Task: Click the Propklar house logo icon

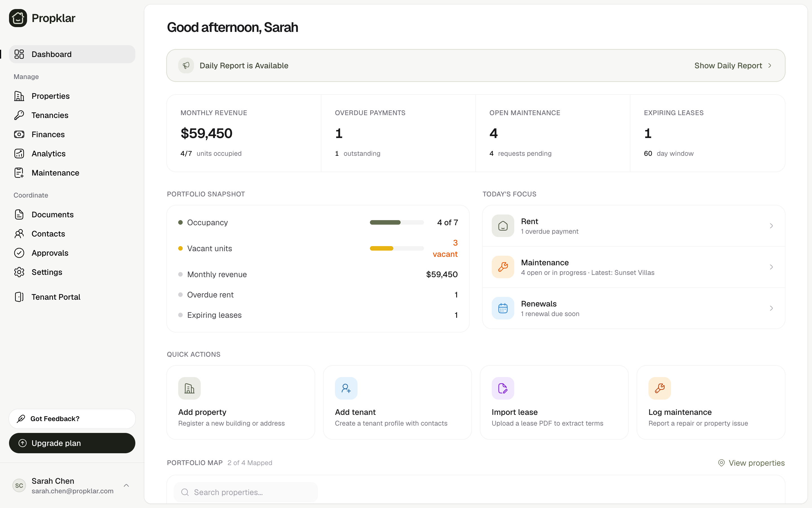Action: 18,18
